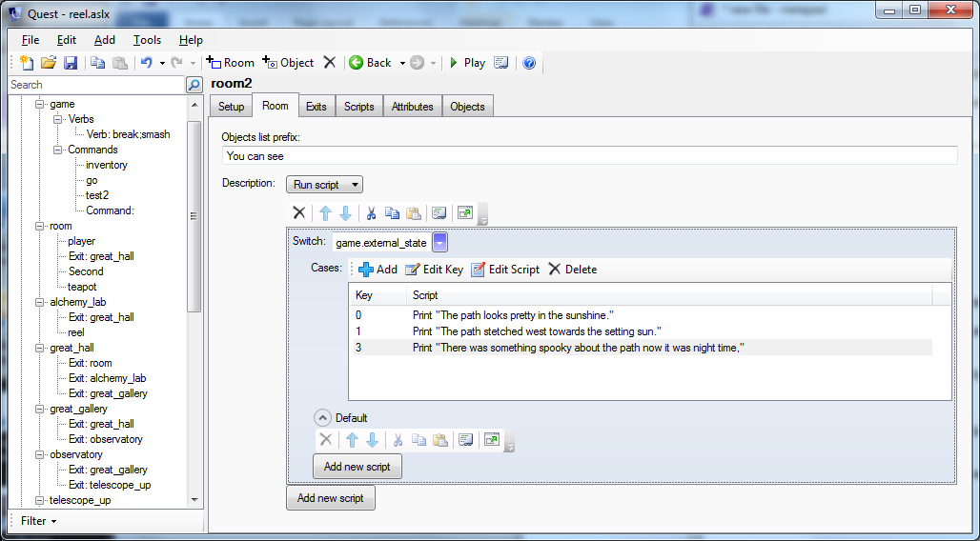This screenshot has height=541, width=980.
Task: Add a new Room from the toolbar
Action: [230, 63]
